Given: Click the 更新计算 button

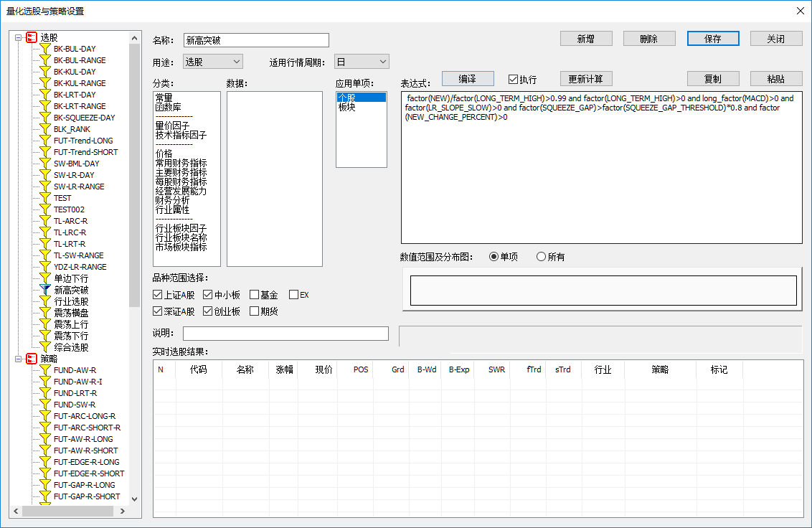Looking at the screenshot, I should (586, 79).
